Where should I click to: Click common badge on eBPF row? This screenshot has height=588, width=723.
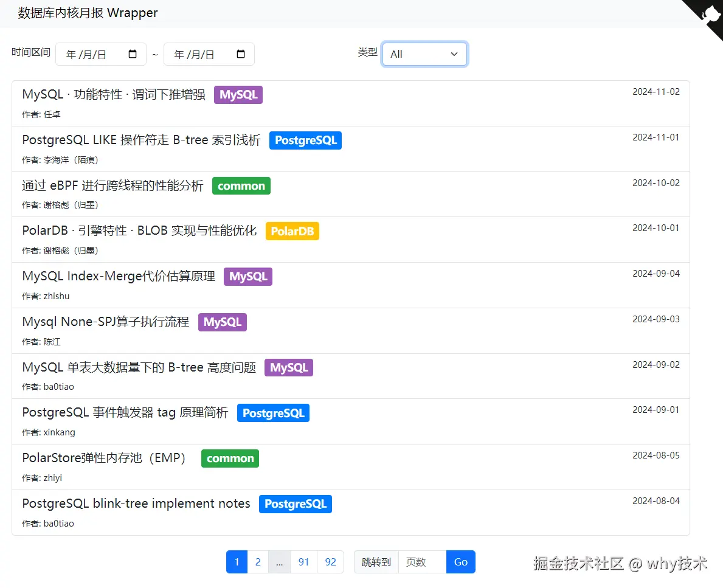(x=241, y=186)
